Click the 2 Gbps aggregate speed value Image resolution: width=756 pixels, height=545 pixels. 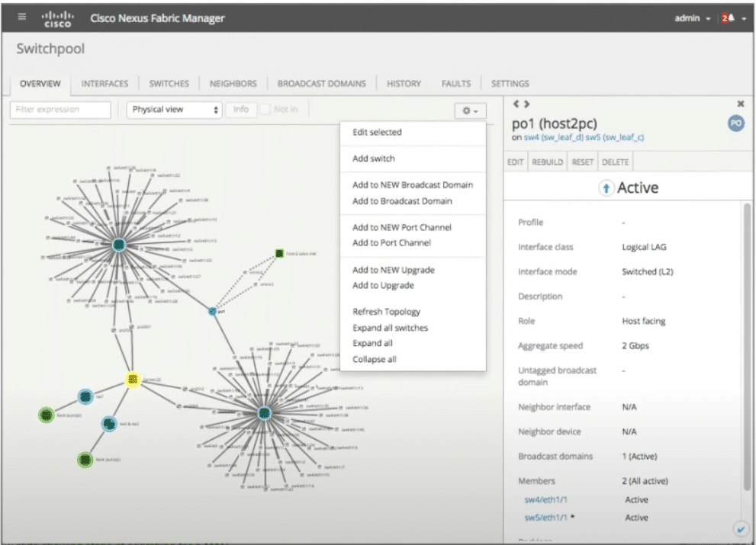click(x=635, y=346)
